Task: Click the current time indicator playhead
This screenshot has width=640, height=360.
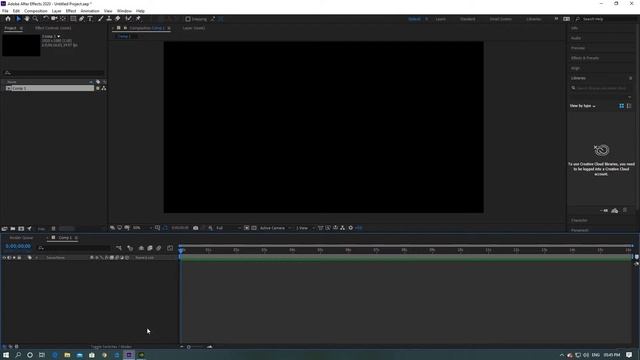Action: 181,250
